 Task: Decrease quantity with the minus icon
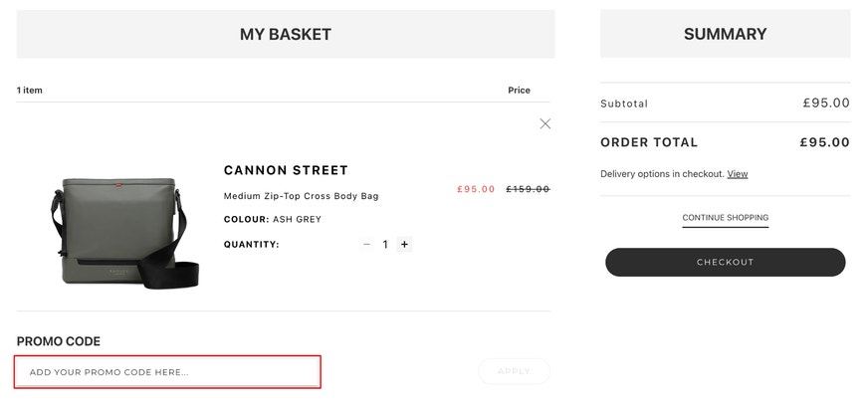tap(366, 244)
